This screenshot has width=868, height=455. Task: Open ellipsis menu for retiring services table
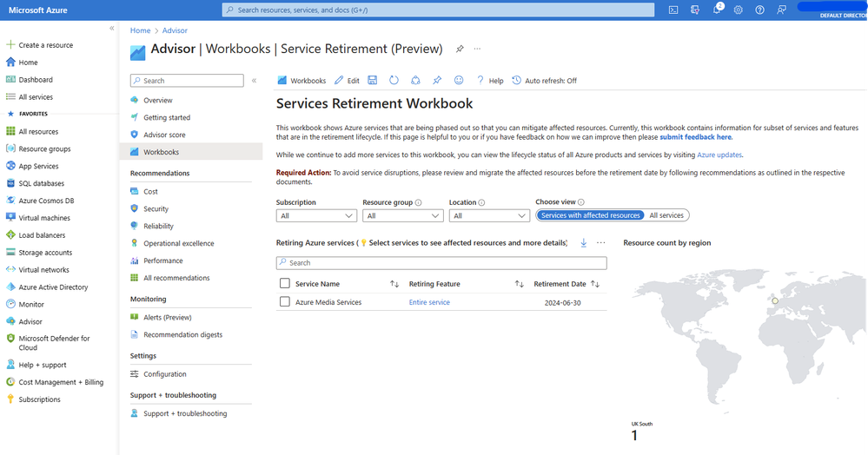coord(601,242)
